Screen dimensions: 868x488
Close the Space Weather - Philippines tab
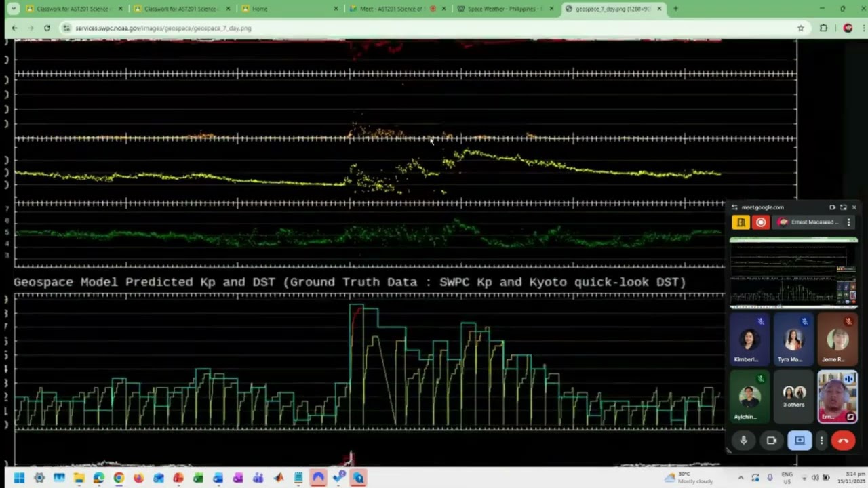click(551, 9)
